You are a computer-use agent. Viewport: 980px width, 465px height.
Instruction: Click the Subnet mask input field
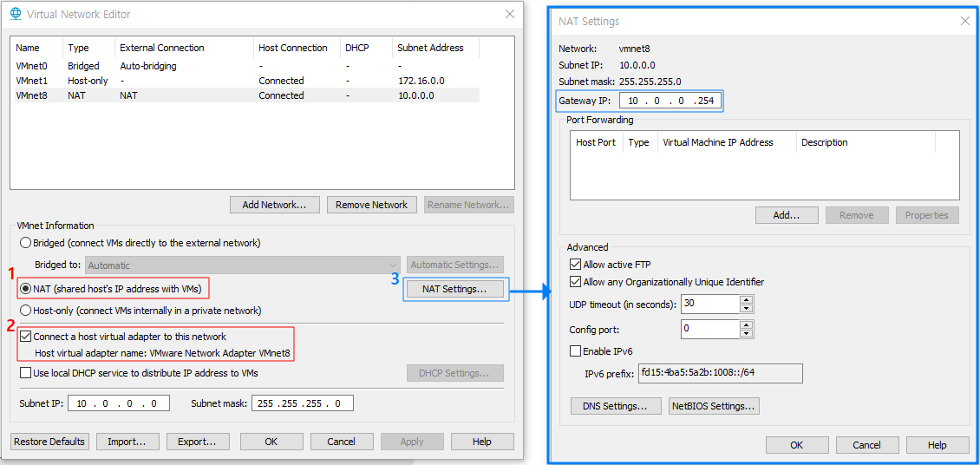coord(303,403)
